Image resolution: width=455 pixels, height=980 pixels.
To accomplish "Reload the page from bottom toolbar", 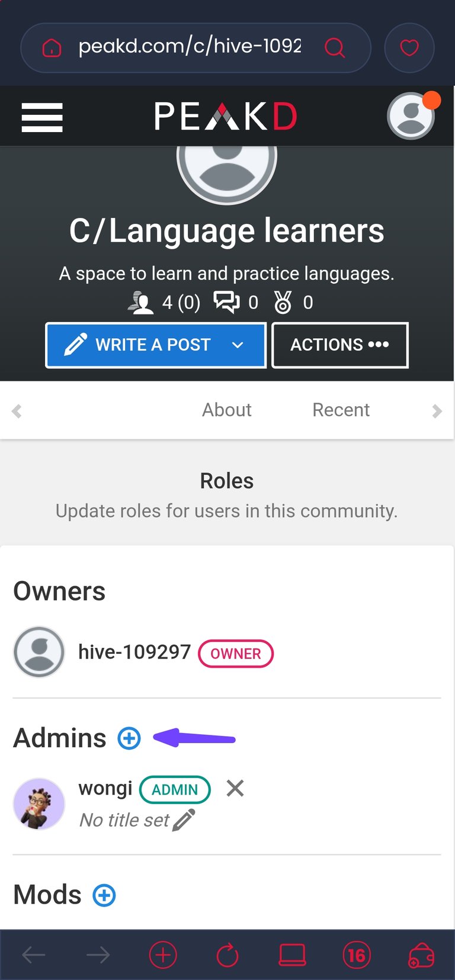I will [227, 955].
